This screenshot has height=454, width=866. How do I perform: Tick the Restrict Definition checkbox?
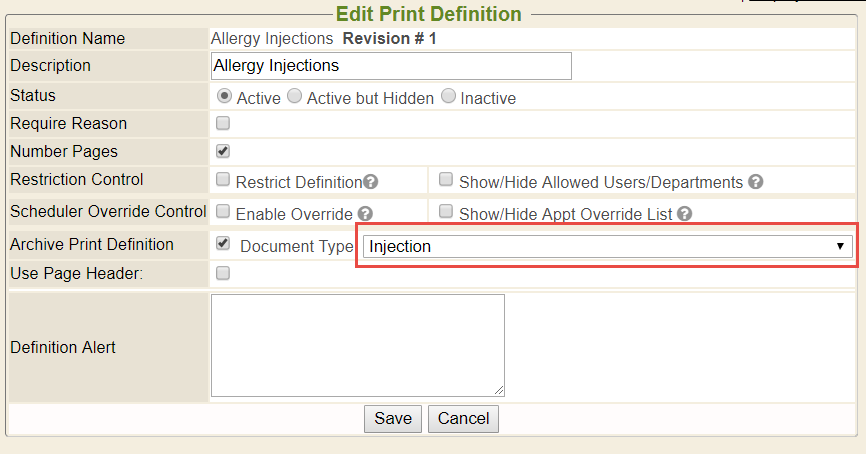click(223, 181)
